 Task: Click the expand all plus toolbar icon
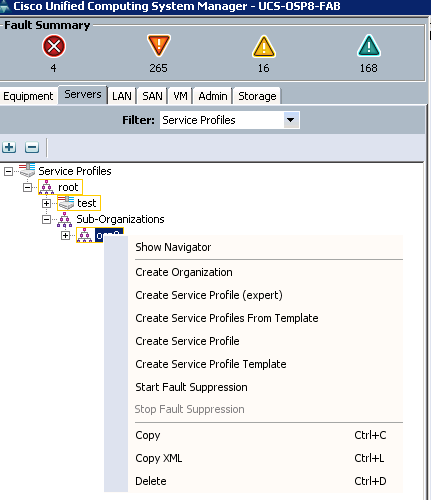coord(9,147)
